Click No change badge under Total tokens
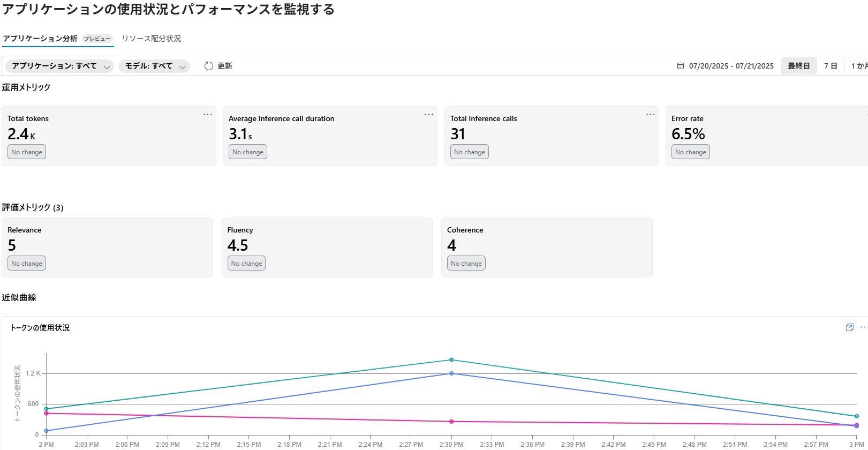Image resolution: width=868 pixels, height=450 pixels. tap(27, 152)
